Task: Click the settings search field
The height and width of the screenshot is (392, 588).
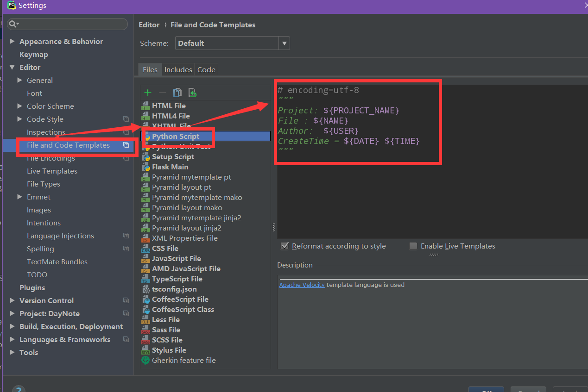Action: 68,24
